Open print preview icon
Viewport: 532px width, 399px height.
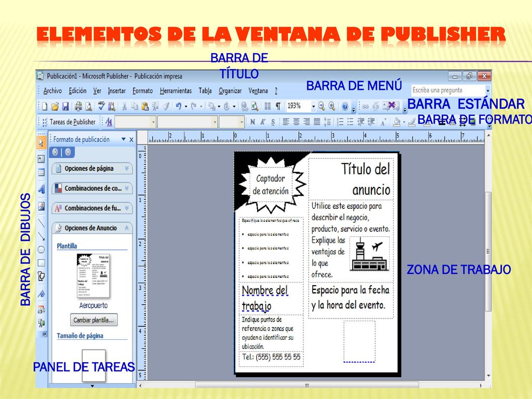pos(88,107)
